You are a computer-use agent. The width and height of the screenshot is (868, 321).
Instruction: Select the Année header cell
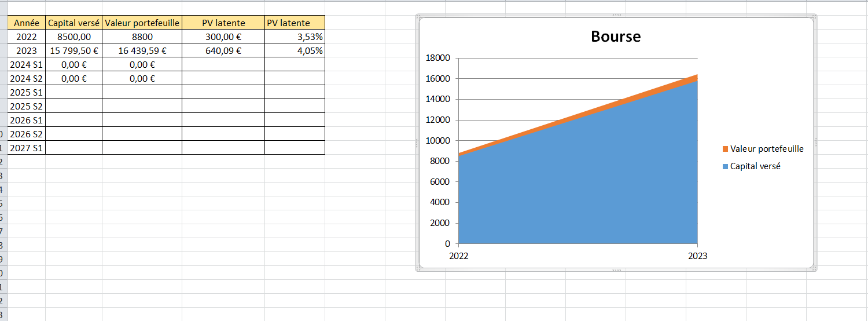tap(27, 23)
